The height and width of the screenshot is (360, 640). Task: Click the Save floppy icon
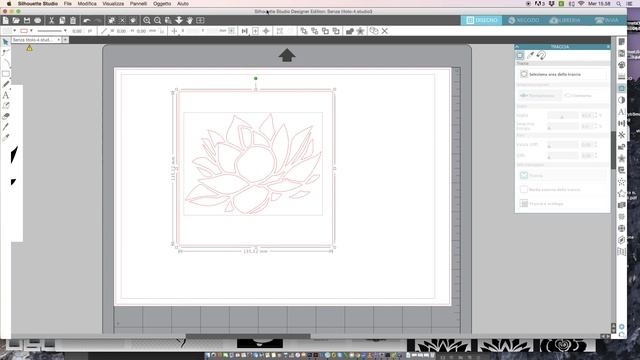point(27,20)
